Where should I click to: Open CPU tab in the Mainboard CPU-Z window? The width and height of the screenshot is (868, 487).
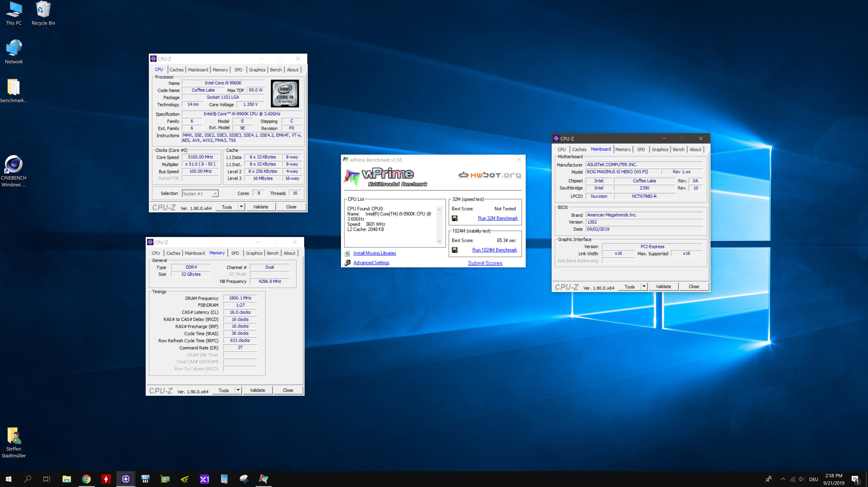pyautogui.click(x=561, y=149)
